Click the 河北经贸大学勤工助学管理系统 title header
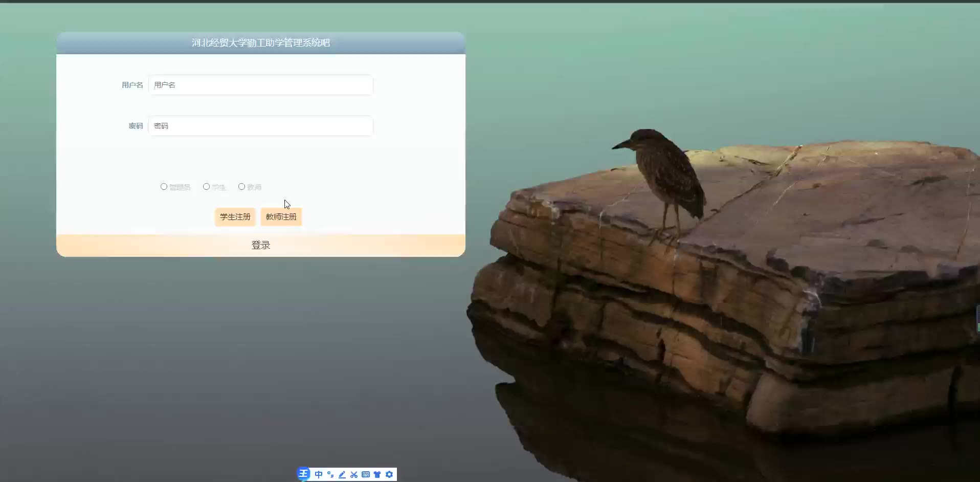The width and height of the screenshot is (980, 482). [261, 43]
